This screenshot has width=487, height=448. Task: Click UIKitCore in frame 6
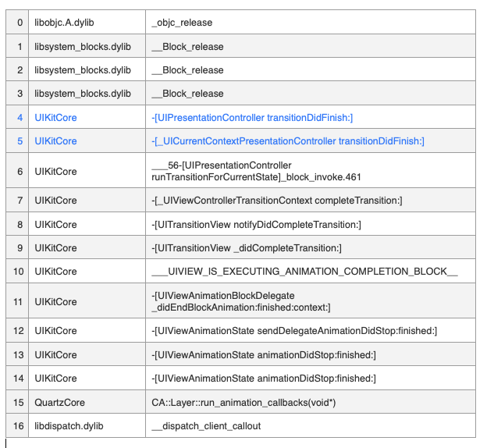tap(55, 172)
